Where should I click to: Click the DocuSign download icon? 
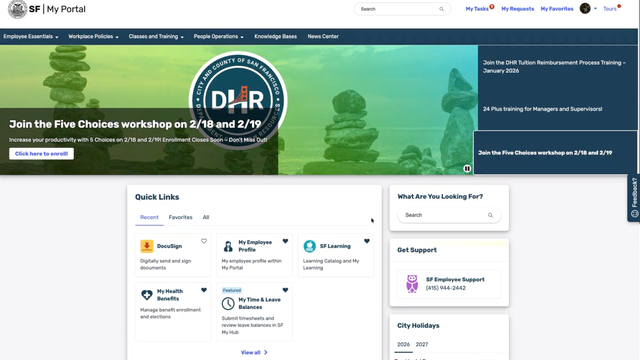(147, 246)
